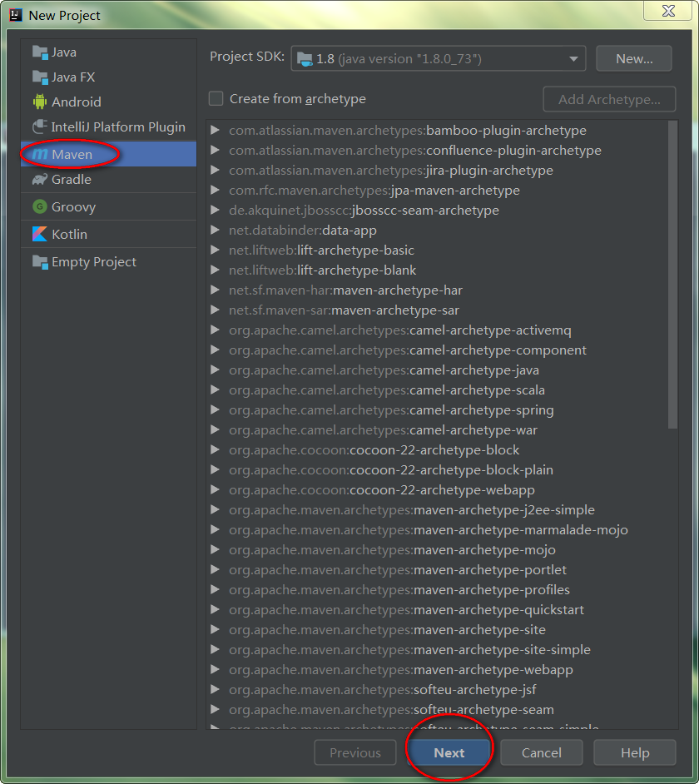Select Maven in the project type list
The width and height of the screenshot is (699, 784).
72,155
